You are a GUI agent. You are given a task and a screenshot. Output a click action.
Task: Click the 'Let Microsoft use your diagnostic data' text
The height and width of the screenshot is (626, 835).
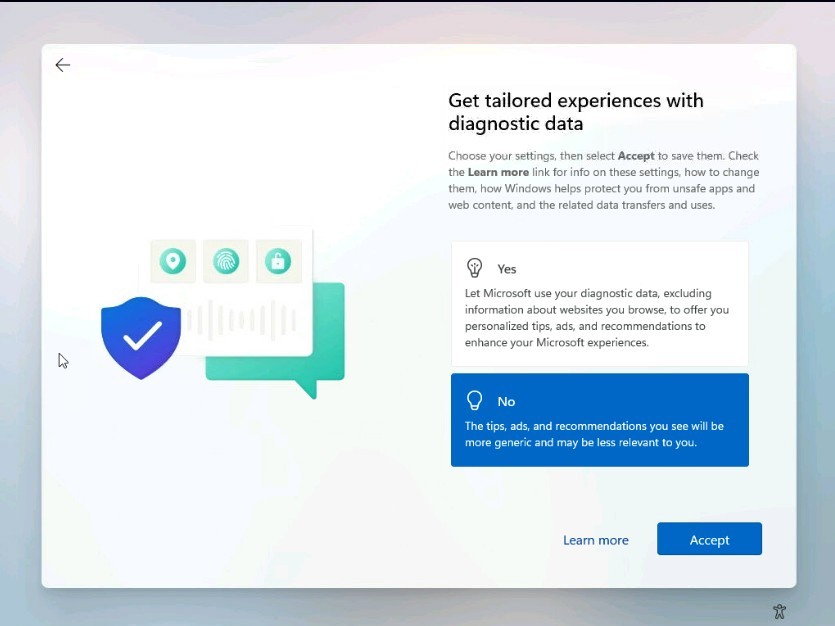597,318
